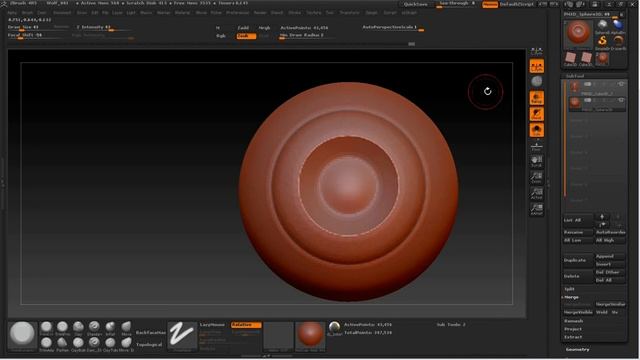Toggle LazyMouse setting
Viewport: 640px width, 360px height.
pos(212,325)
